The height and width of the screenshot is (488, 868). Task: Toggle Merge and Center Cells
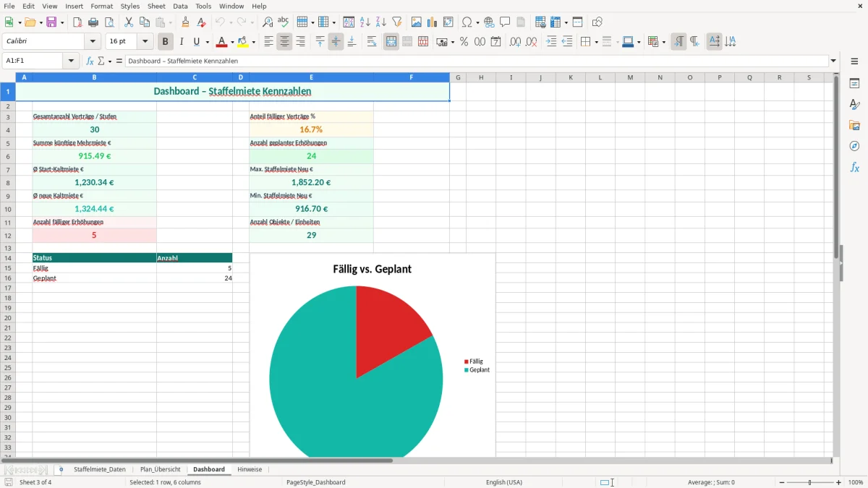coord(391,42)
